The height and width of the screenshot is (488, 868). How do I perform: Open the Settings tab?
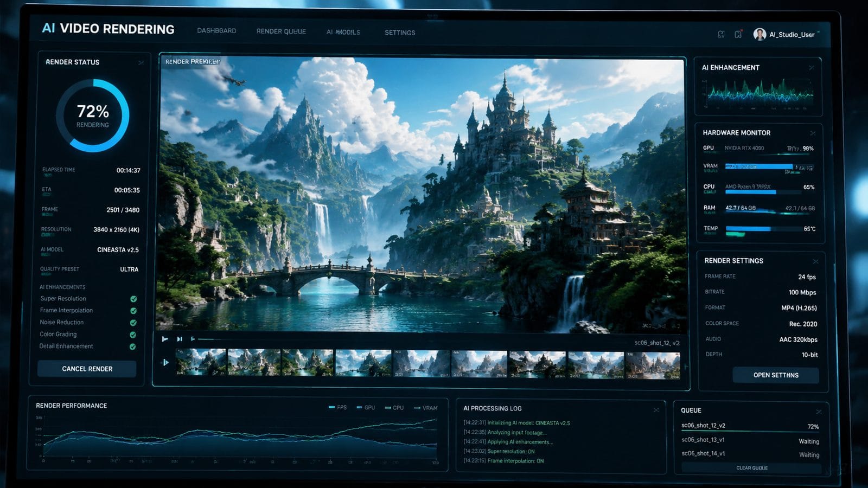click(x=400, y=33)
